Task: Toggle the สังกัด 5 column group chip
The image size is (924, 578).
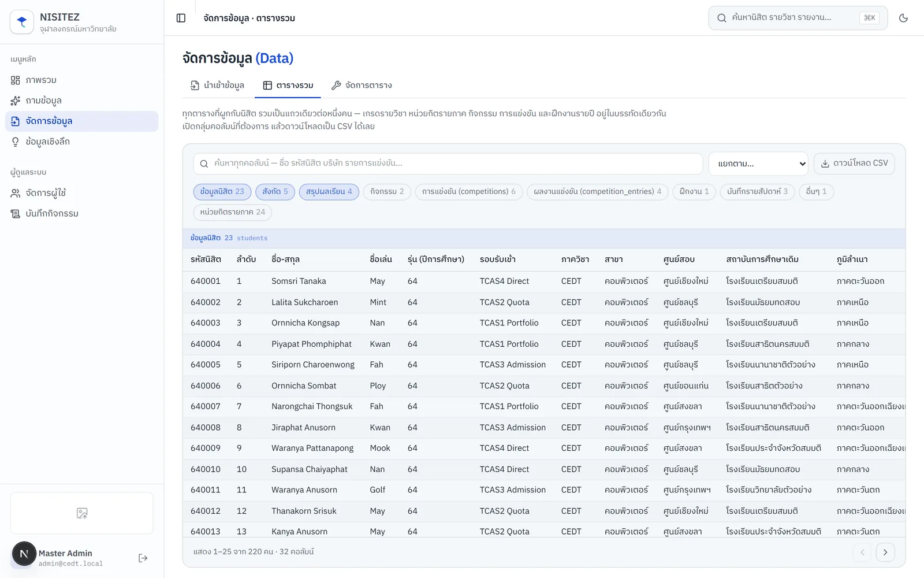Action: [275, 191]
